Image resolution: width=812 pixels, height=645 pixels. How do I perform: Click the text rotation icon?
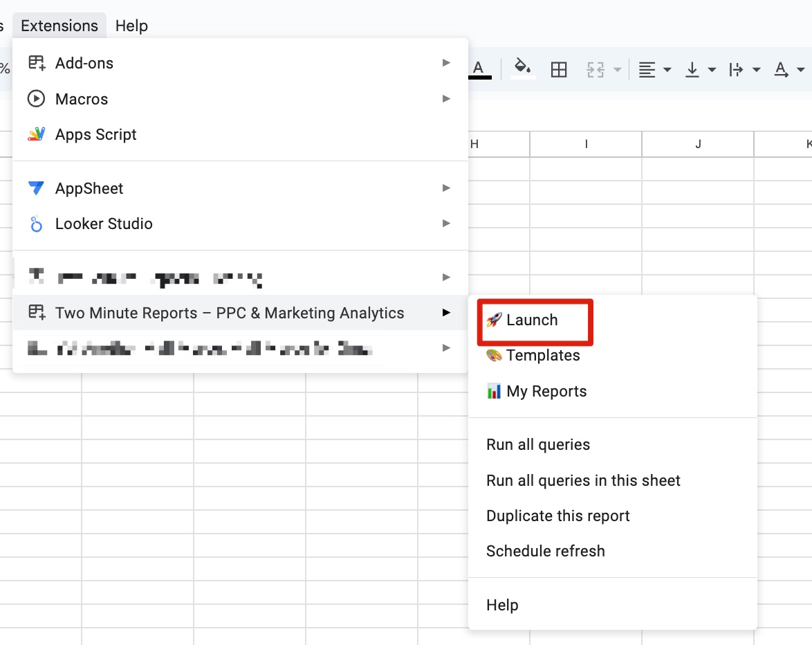pyautogui.click(x=782, y=69)
